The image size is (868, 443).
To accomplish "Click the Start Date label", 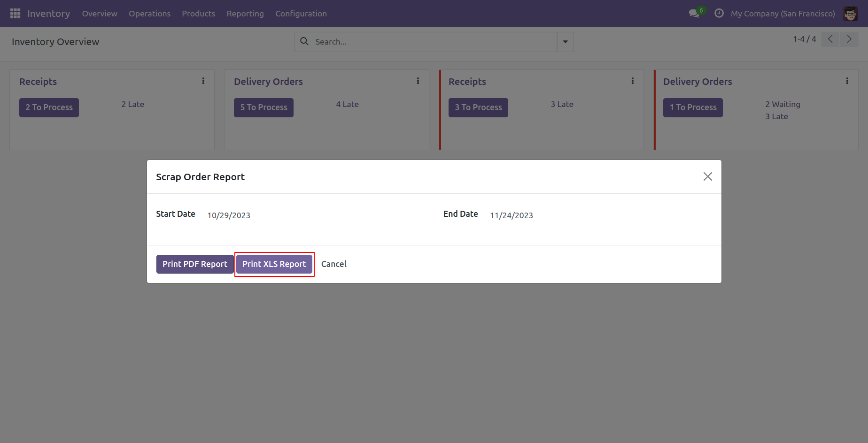I will [176, 214].
